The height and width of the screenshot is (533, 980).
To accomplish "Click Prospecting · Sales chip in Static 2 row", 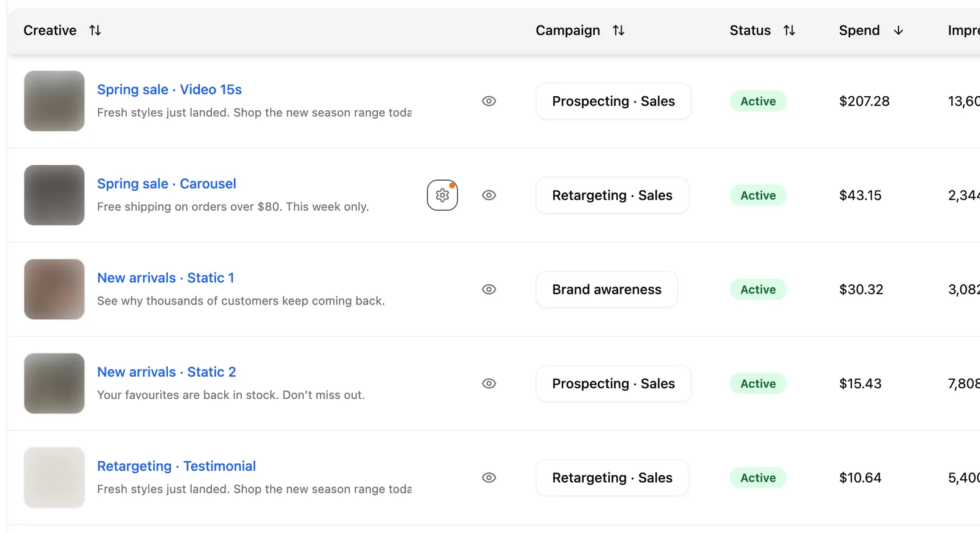I will coord(613,384).
